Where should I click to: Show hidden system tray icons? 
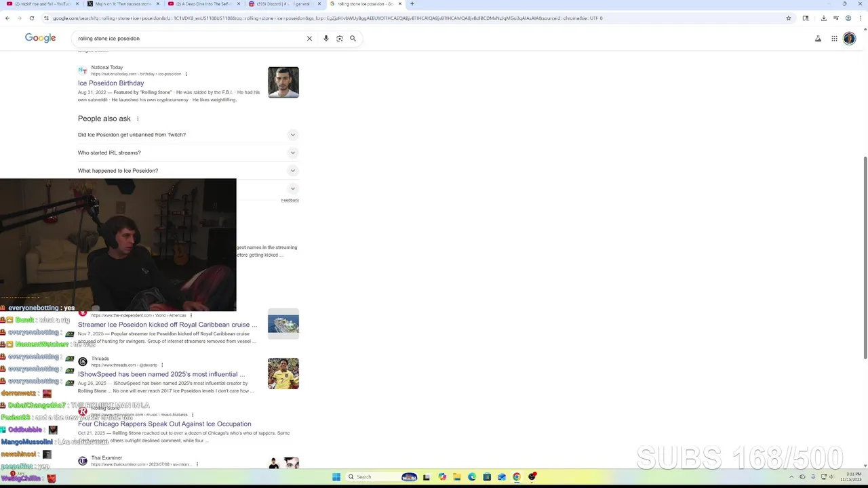[793, 476]
